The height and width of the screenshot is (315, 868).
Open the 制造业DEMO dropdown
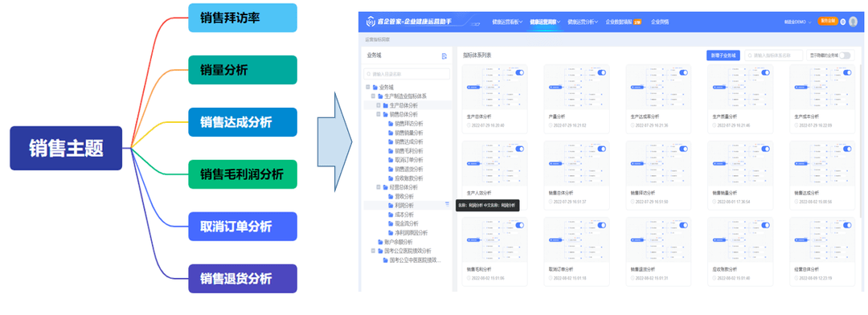pyautogui.click(x=798, y=22)
